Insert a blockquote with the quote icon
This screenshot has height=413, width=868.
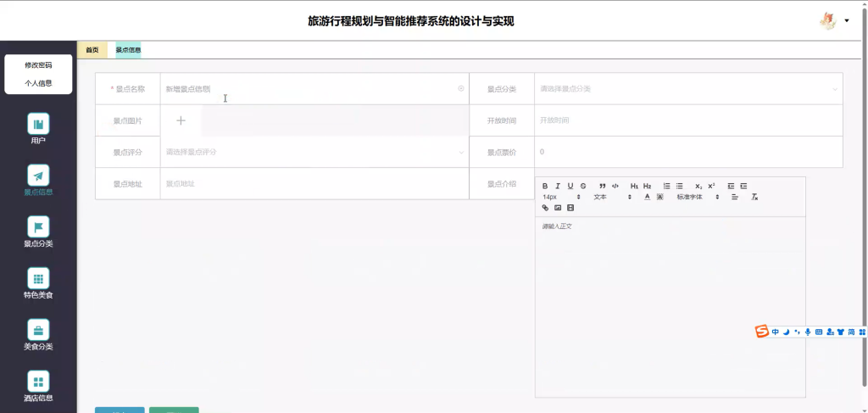point(603,186)
